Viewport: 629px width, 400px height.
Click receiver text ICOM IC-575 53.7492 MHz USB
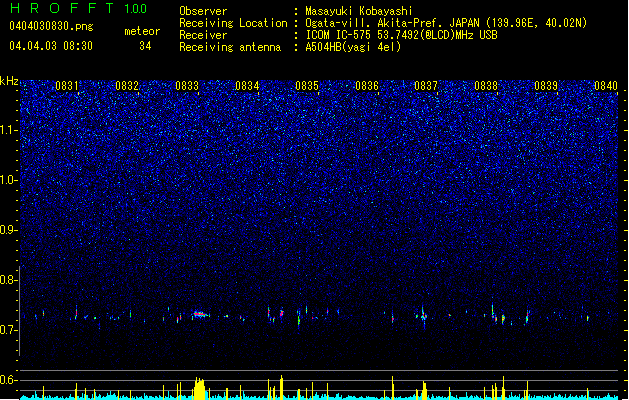click(402, 35)
